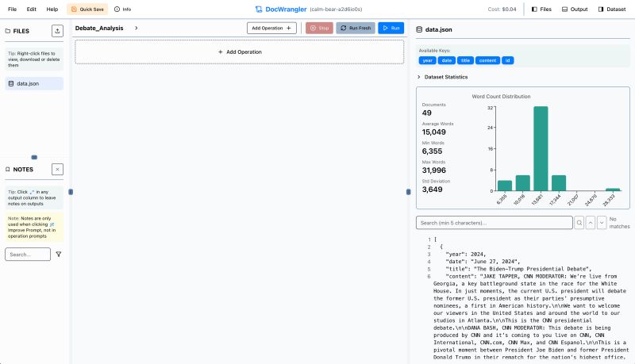Open the Edit menu
The image size is (635, 364).
(x=31, y=9)
